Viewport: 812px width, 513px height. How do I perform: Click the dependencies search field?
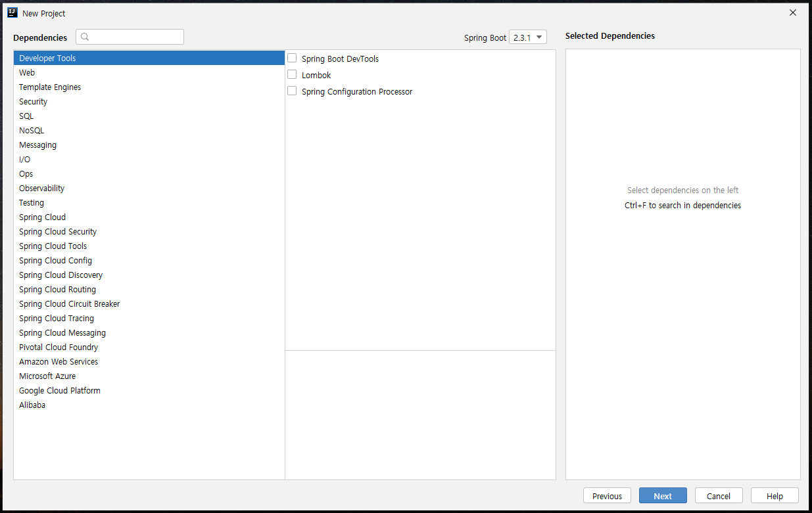tap(130, 37)
